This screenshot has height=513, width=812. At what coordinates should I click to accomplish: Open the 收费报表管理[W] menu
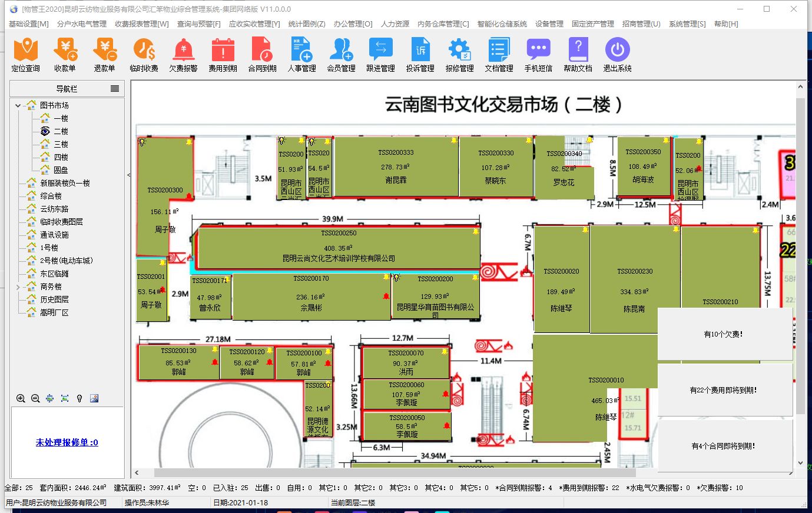pyautogui.click(x=142, y=24)
